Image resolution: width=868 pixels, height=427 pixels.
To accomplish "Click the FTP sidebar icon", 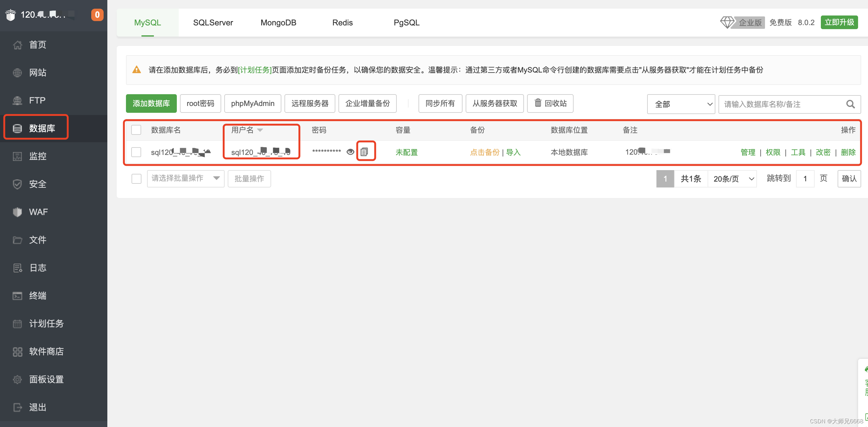I will pyautogui.click(x=17, y=100).
